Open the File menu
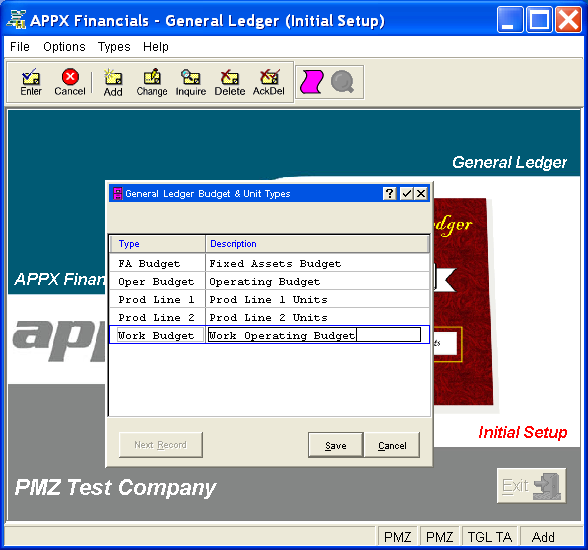588x550 pixels. [x=20, y=47]
